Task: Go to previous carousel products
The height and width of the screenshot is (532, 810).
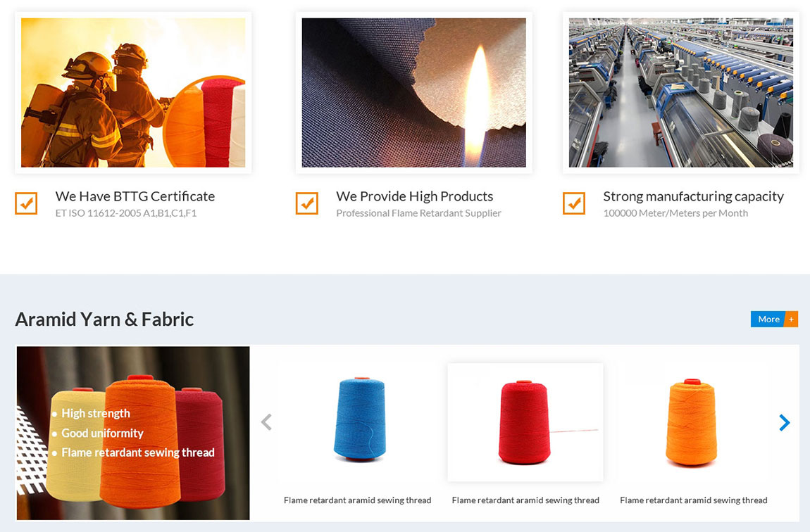Action: (266, 422)
